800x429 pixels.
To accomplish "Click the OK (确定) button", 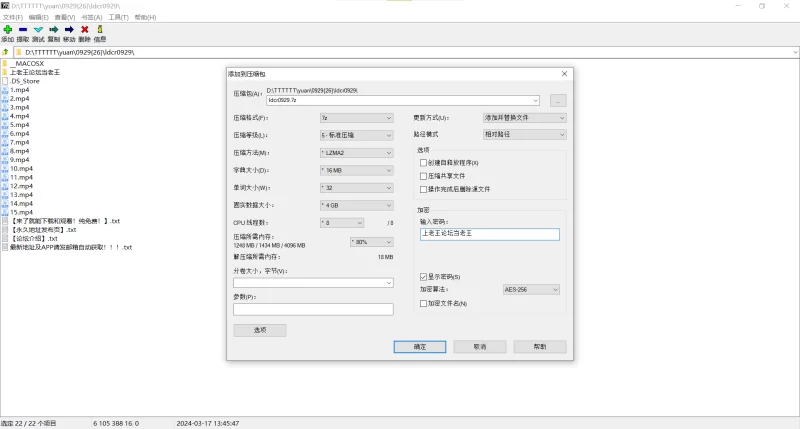I will [420, 346].
